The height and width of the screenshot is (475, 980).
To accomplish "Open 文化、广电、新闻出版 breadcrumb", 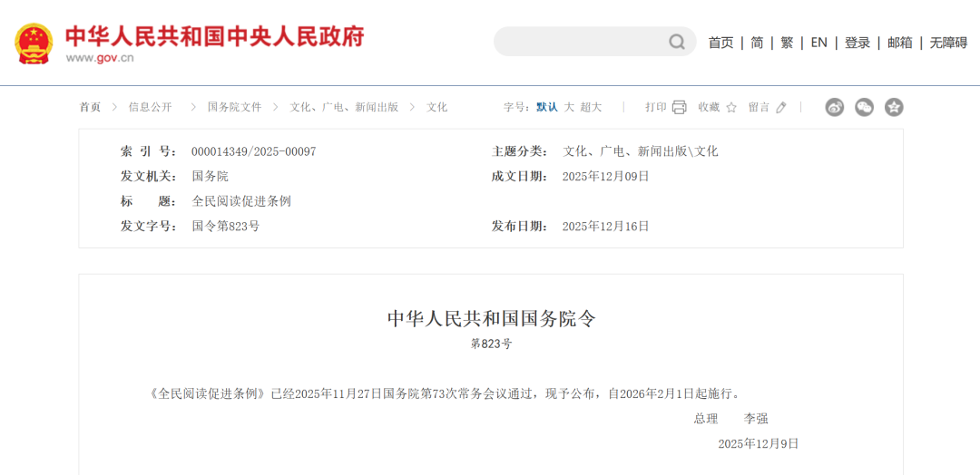I will coord(344,107).
